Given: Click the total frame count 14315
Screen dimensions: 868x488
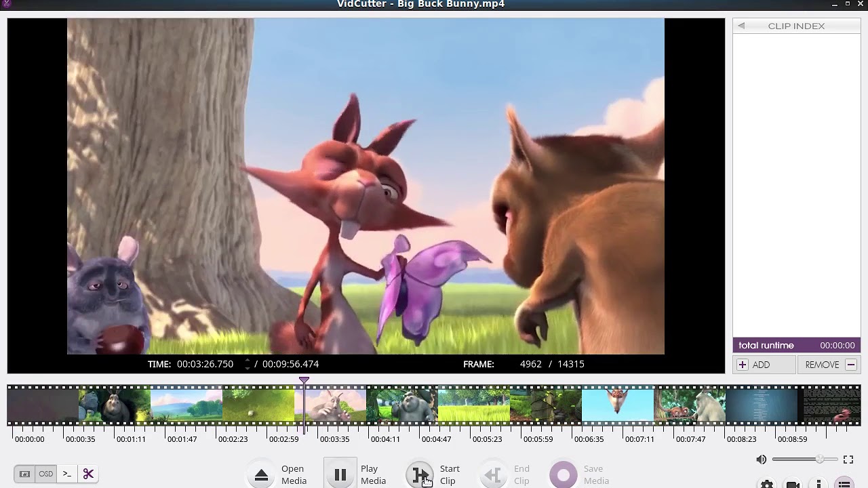Looking at the screenshot, I should (571, 364).
